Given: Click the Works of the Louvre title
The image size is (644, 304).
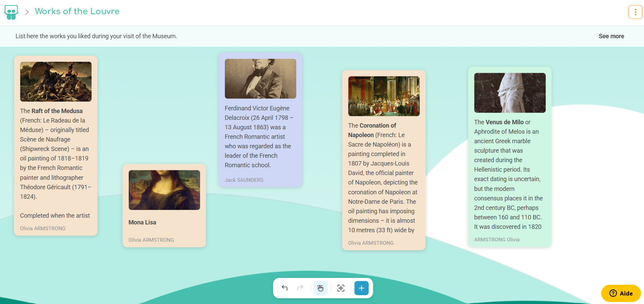Looking at the screenshot, I should point(77,11).
